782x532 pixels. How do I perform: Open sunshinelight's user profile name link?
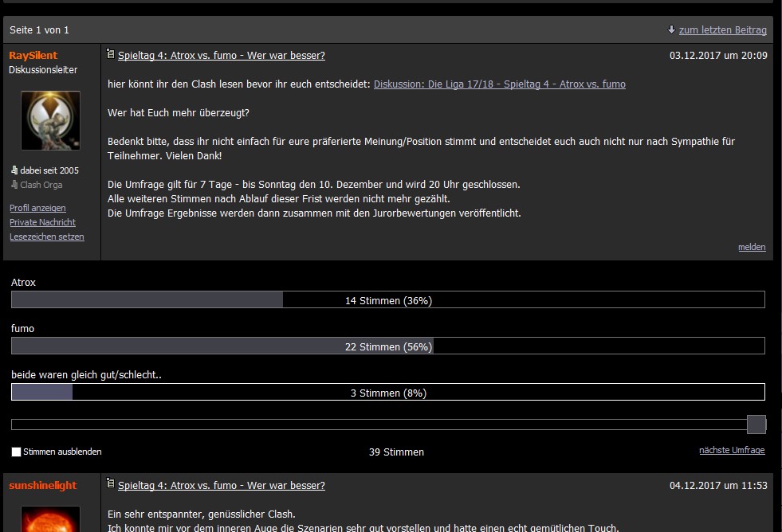[x=43, y=485]
